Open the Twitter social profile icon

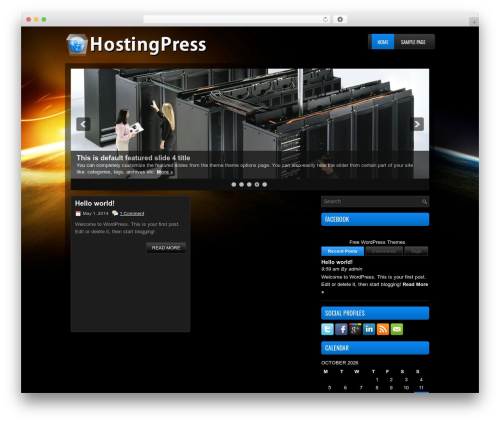pos(327,329)
